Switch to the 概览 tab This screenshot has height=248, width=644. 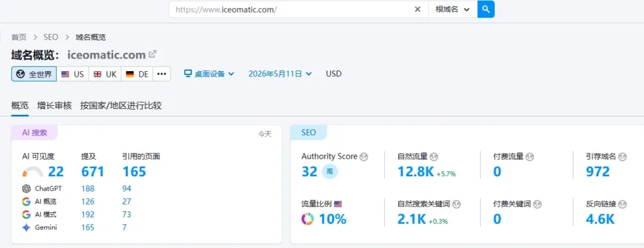pos(19,106)
